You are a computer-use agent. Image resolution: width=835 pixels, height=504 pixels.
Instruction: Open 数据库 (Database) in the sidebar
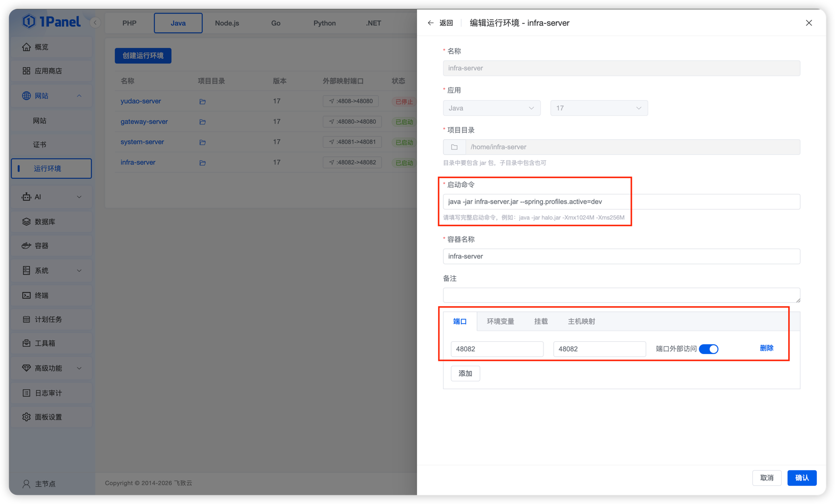tap(45, 222)
